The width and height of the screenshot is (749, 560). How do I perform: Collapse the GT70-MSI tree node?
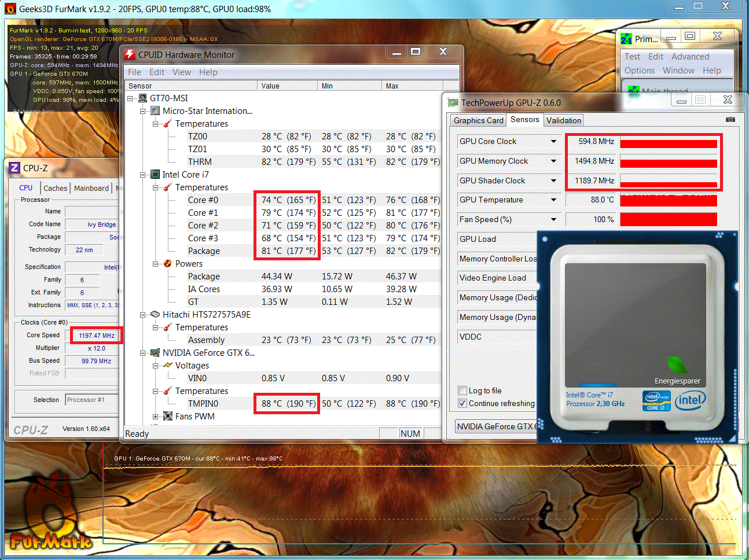130,98
